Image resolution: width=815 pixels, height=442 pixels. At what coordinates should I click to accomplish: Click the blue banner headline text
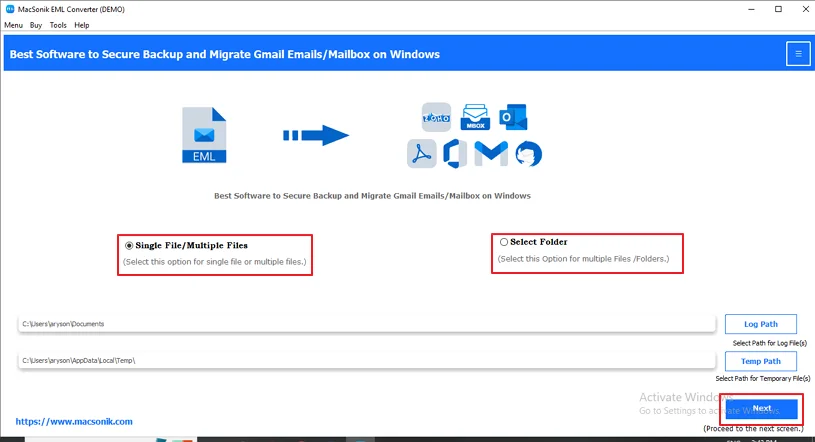tap(225, 54)
